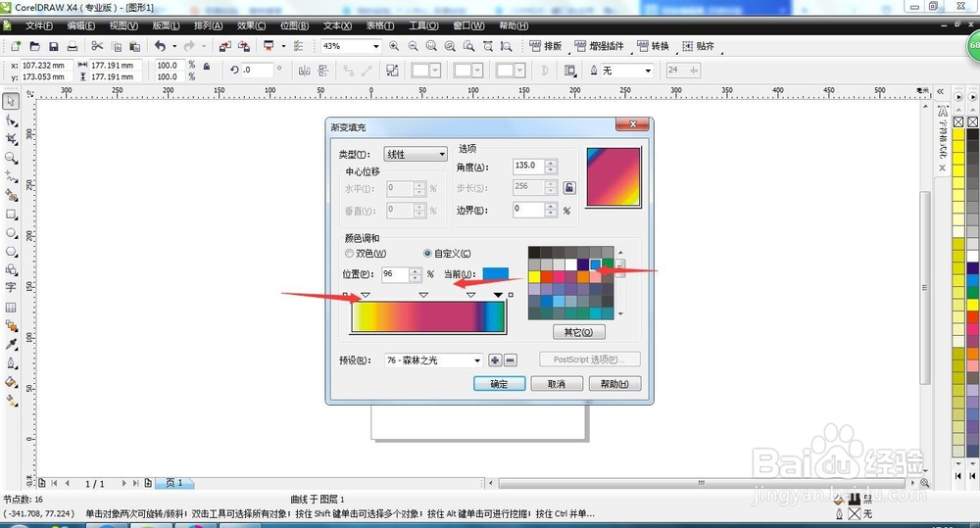Viewport: 980px width, 528px height.
Task: Increase 角度 value with up stepper
Action: pos(551,163)
